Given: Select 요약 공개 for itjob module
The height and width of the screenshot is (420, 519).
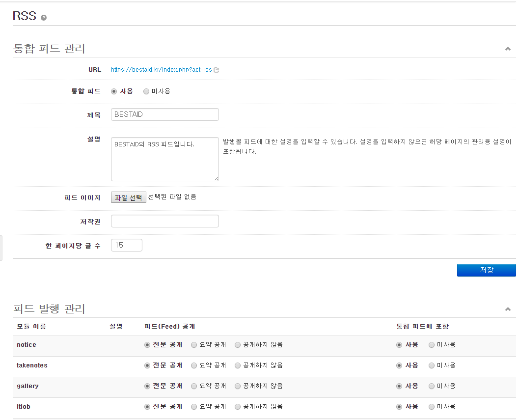Looking at the screenshot, I should tap(194, 407).
